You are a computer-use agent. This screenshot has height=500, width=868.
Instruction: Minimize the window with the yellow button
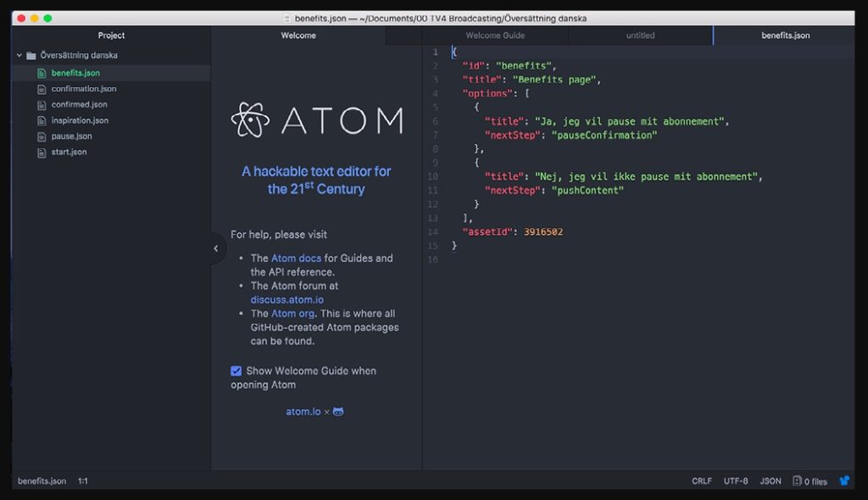click(34, 19)
